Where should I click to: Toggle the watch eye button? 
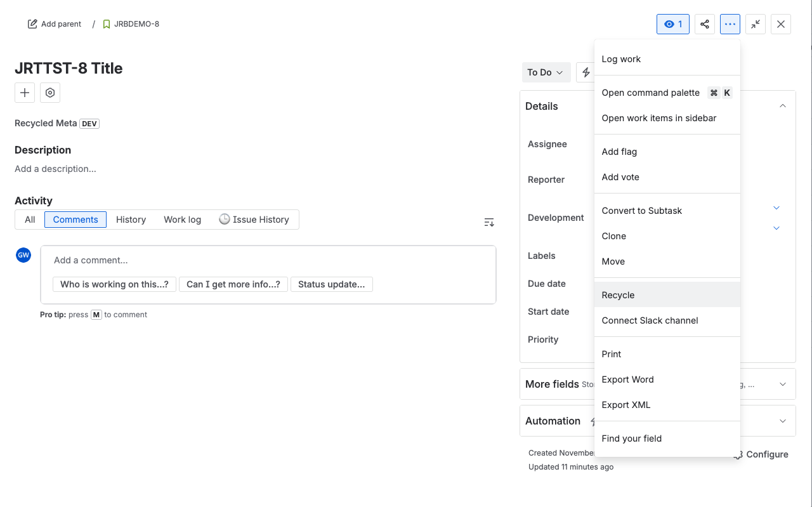[x=672, y=24]
